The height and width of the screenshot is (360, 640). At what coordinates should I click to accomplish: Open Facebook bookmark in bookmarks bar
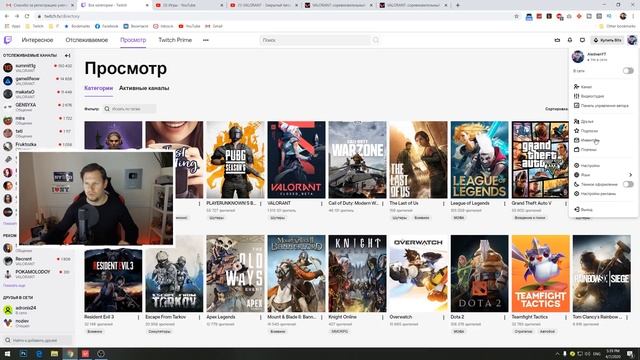[x=107, y=26]
